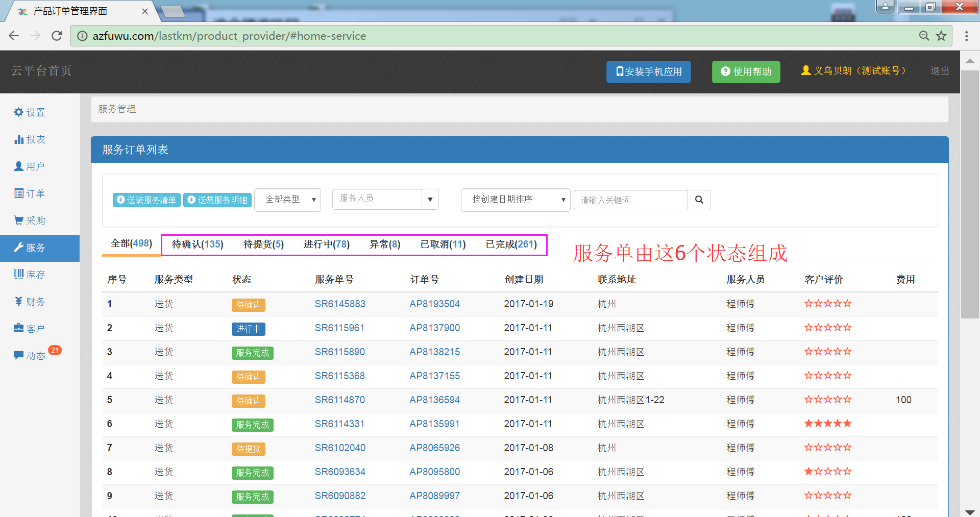The width and height of the screenshot is (980, 517).
Task: Click the red 21 notification badge
Action: (x=55, y=350)
